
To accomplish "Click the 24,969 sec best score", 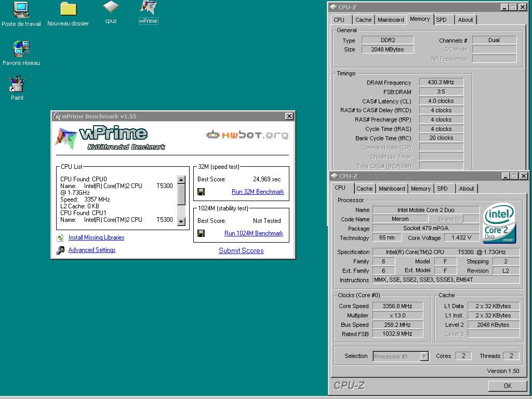I will 267,179.
